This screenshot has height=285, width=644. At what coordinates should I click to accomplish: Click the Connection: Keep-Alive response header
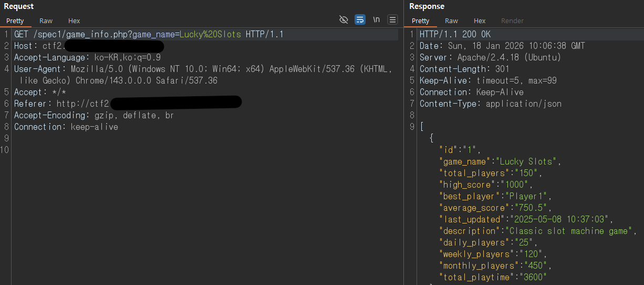(471, 93)
